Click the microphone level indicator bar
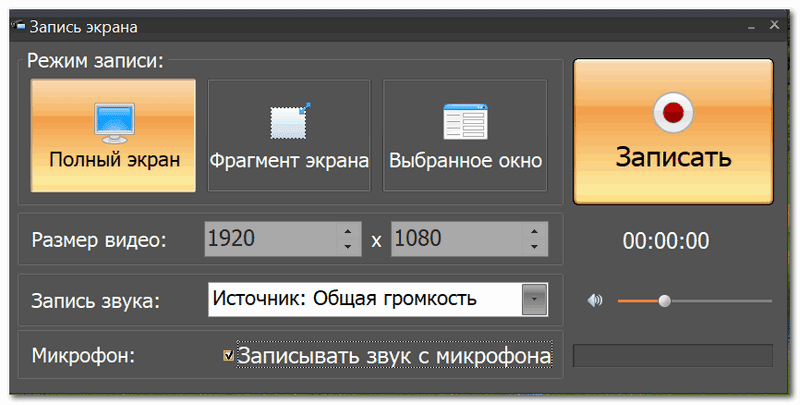The image size is (800, 405). (x=673, y=356)
